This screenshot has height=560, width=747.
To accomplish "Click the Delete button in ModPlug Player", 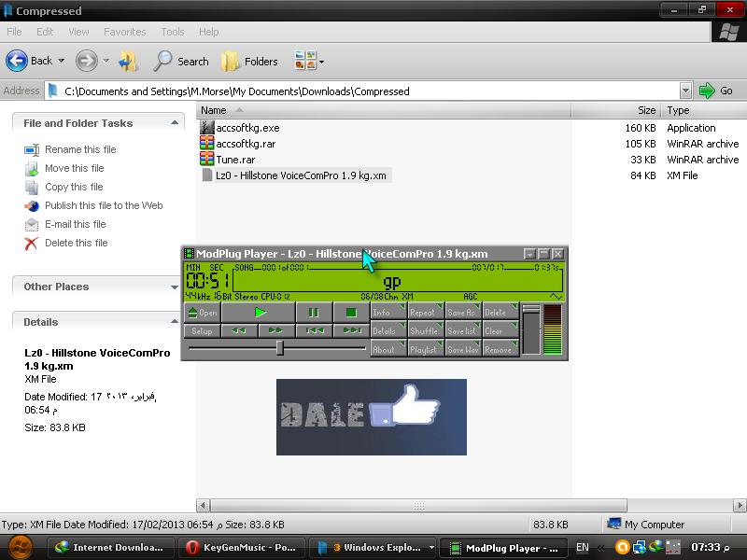I will [500, 312].
